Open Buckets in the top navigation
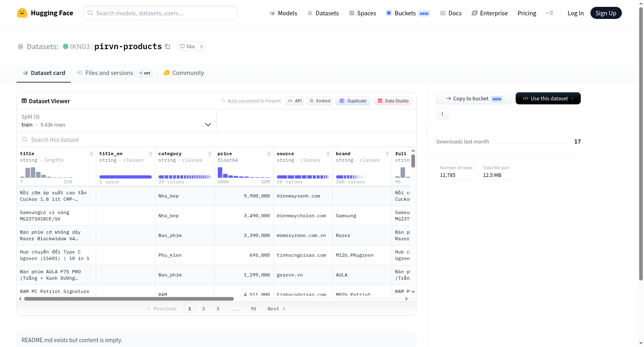This screenshot has height=347, width=644. tap(408, 13)
